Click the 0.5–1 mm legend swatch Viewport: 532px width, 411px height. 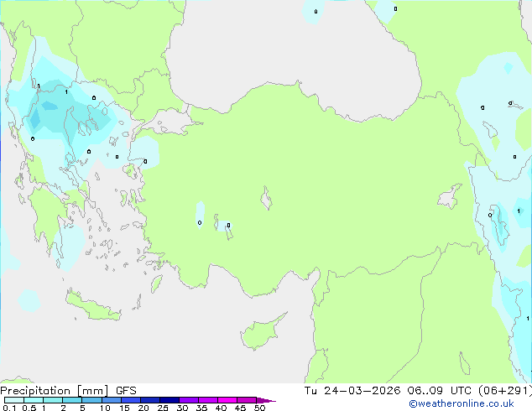pos(34,400)
